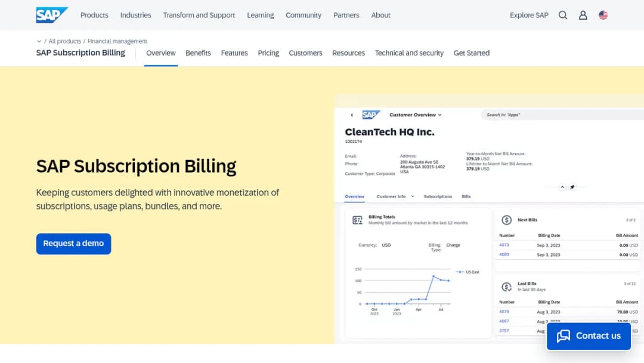Click the Last Bills dollar icon
Screen dimensions: 644x363
click(506, 287)
